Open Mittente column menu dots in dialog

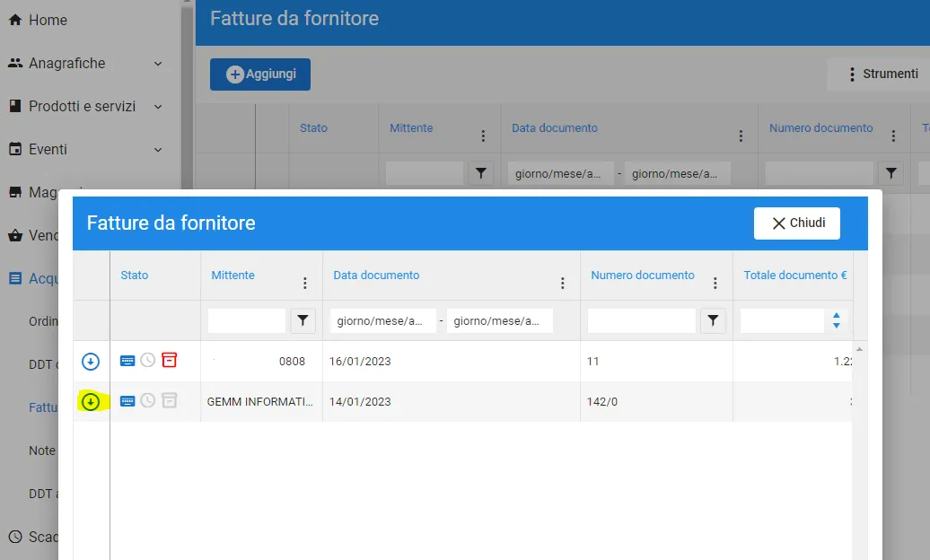[305, 283]
